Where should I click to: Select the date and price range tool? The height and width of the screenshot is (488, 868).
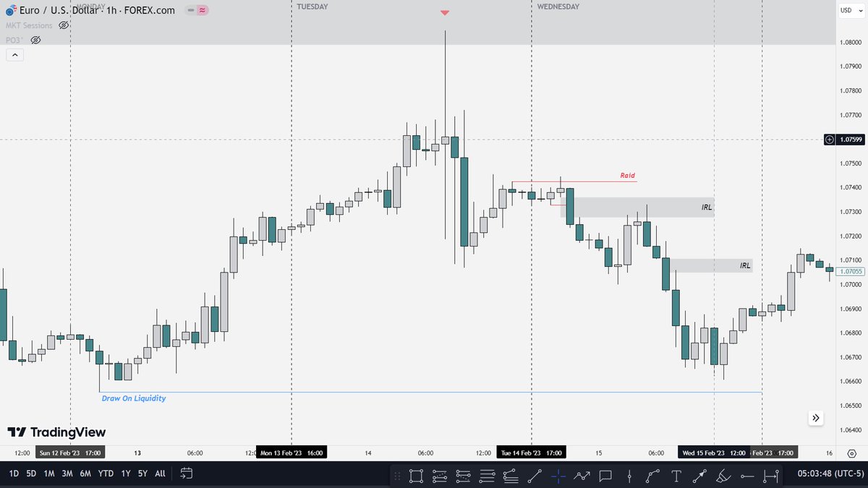pyautogui.click(x=773, y=476)
